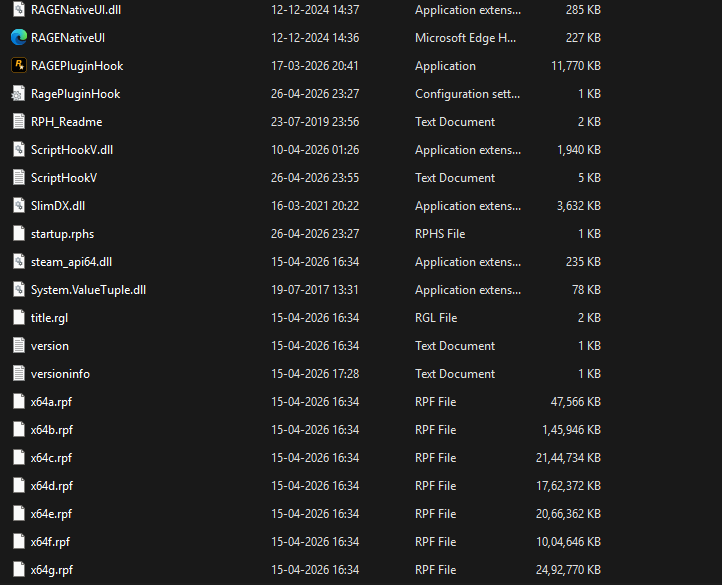Select the ScriptHookV text document name
Screen dimensions: 722x585
tap(64, 178)
